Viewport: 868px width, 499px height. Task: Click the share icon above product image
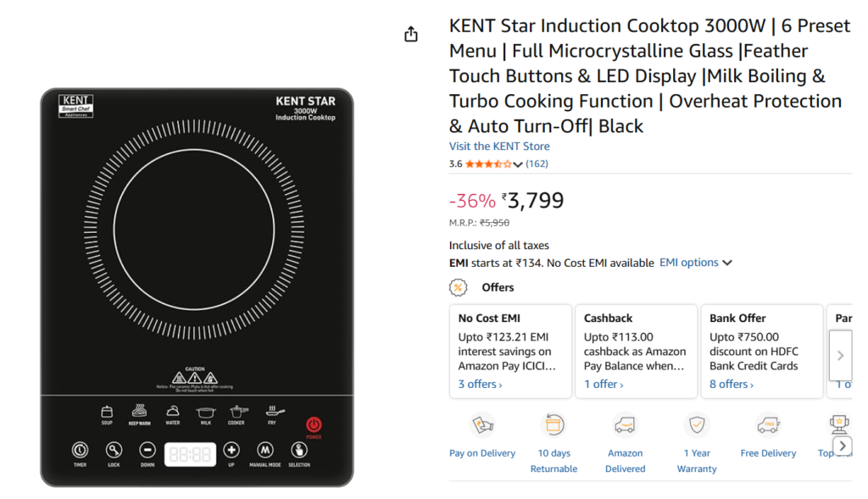(411, 35)
